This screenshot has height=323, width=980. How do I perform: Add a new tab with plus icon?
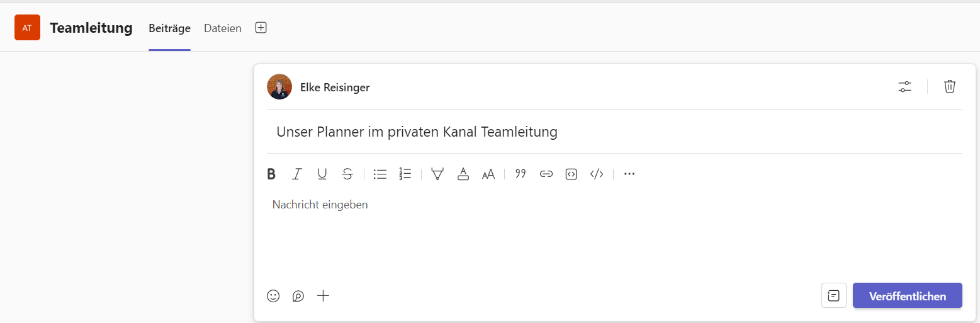tap(261, 28)
